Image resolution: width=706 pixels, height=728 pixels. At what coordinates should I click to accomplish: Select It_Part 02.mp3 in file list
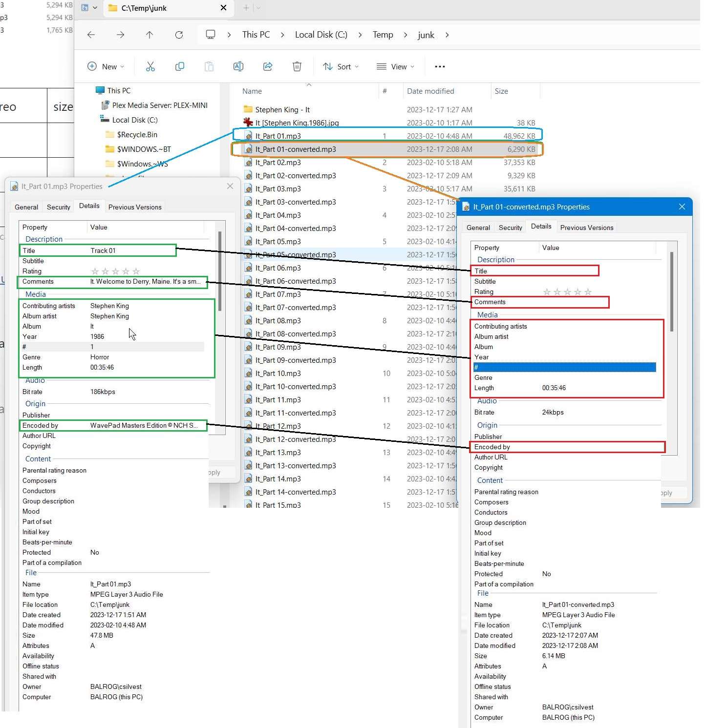[x=278, y=163]
